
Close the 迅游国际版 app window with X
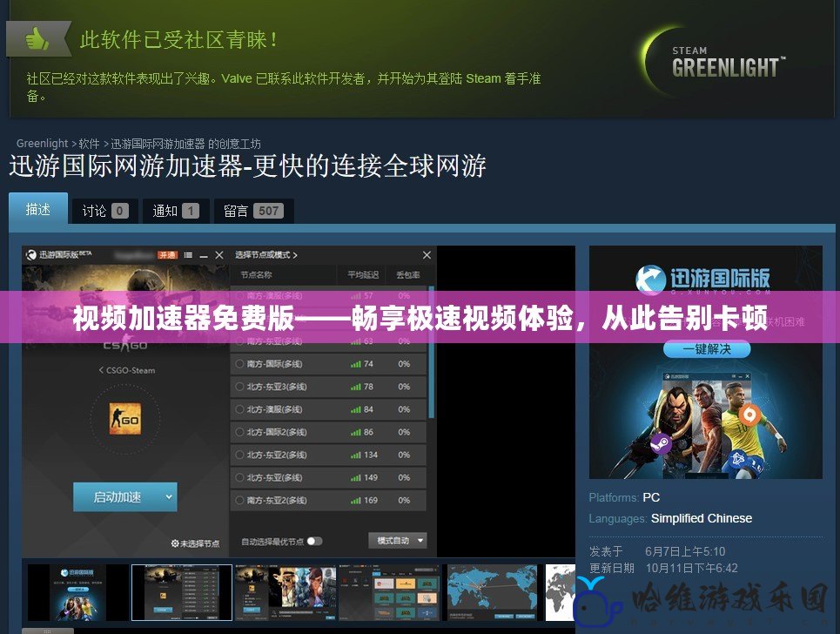coord(219,255)
